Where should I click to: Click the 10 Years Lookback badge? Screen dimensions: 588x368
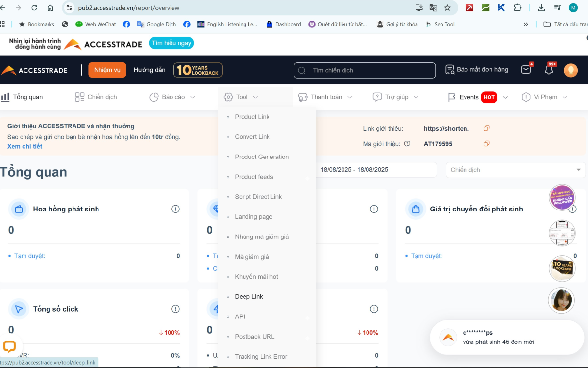pyautogui.click(x=198, y=70)
